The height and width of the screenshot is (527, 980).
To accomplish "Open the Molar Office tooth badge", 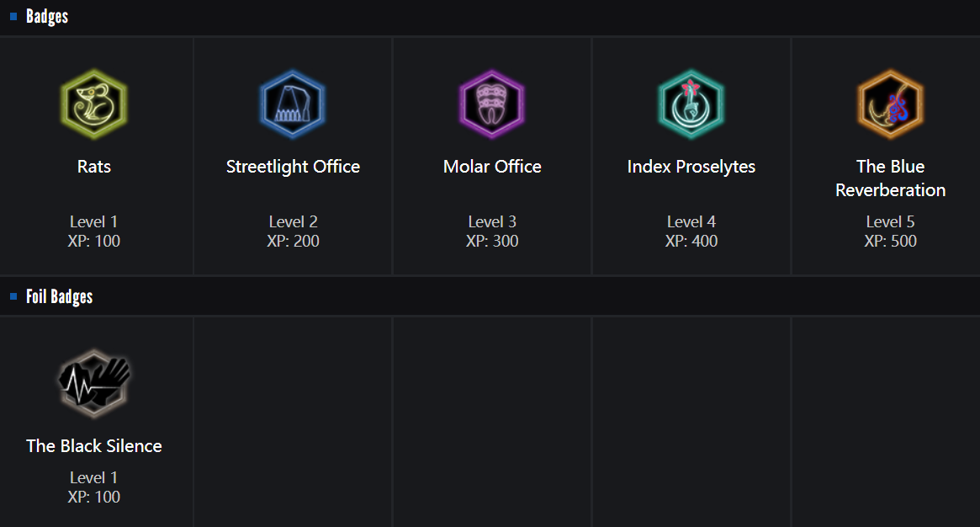I will [x=492, y=104].
